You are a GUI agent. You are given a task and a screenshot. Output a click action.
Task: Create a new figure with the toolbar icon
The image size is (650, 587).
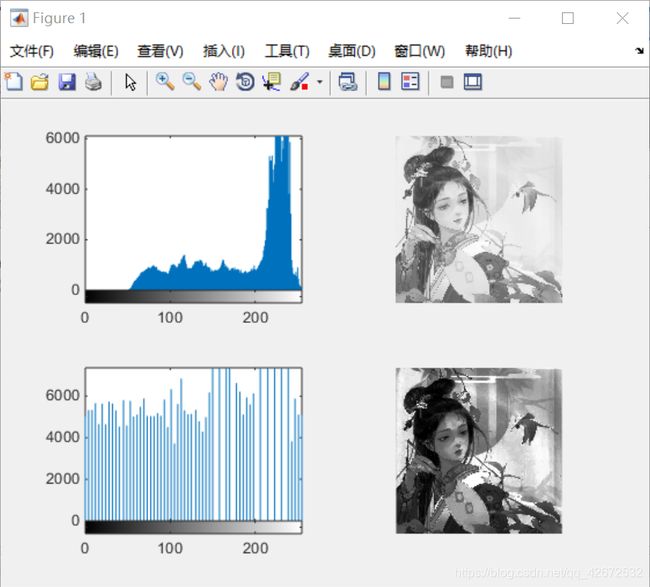[14, 82]
